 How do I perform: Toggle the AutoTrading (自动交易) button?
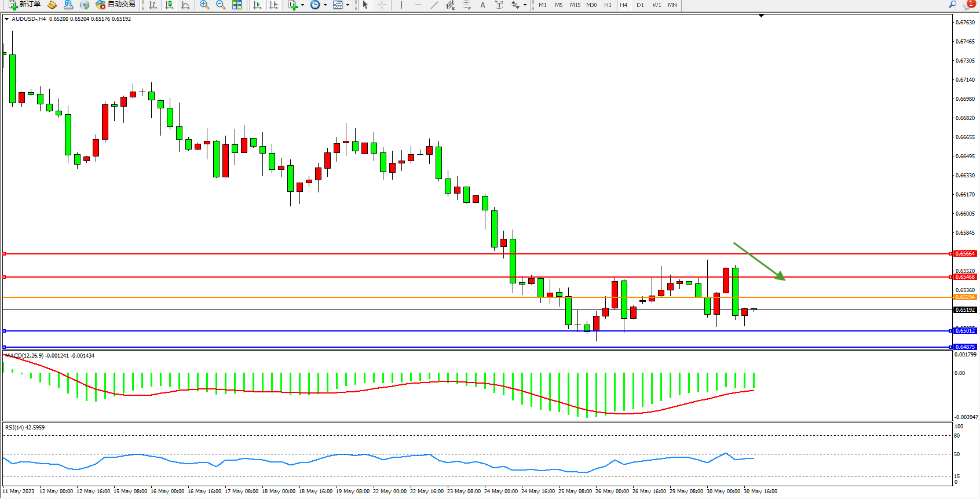[116, 5]
